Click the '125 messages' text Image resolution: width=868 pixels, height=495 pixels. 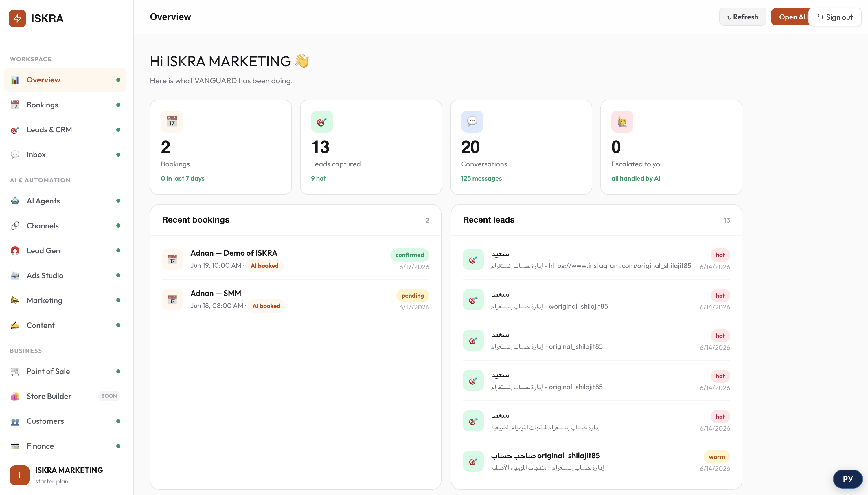pyautogui.click(x=481, y=178)
